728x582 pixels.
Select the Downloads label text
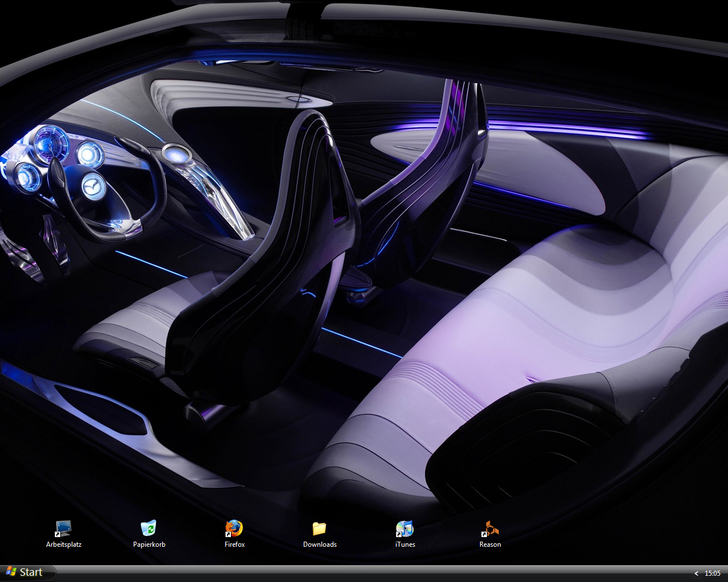320,544
